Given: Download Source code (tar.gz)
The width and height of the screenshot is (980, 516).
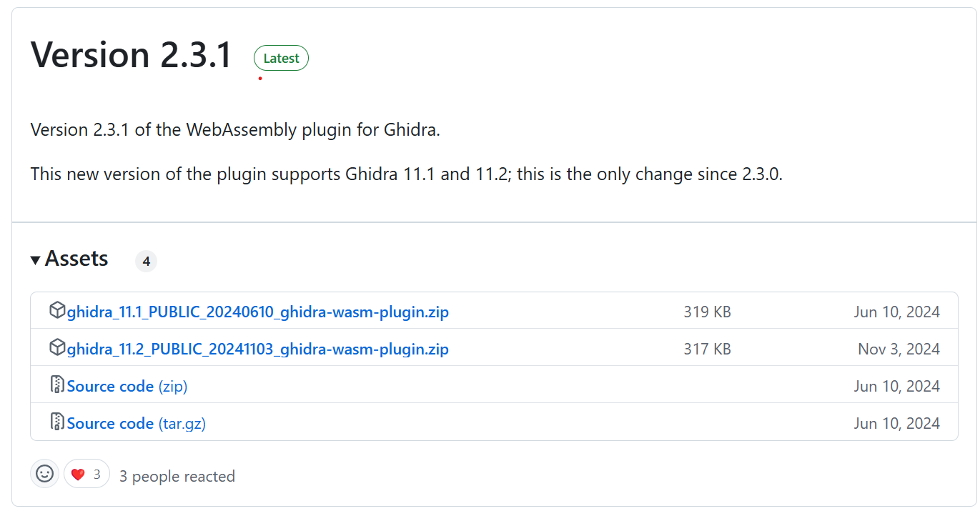Looking at the screenshot, I should pyautogui.click(x=137, y=424).
